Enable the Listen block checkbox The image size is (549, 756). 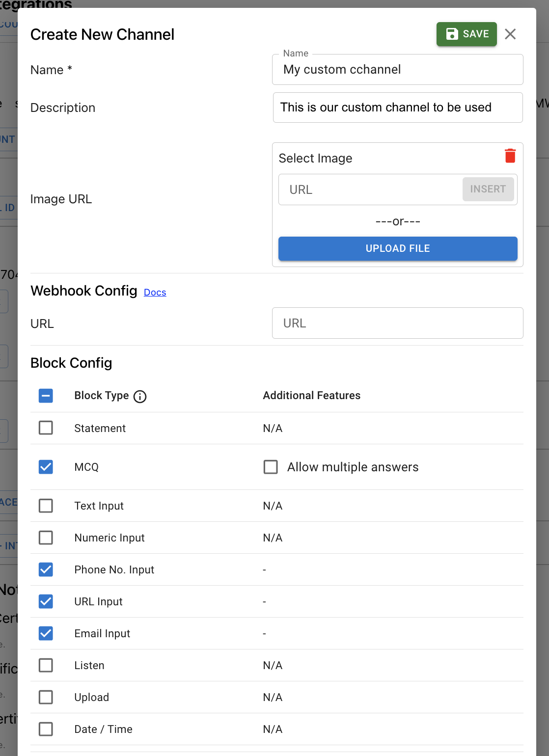[x=46, y=665]
